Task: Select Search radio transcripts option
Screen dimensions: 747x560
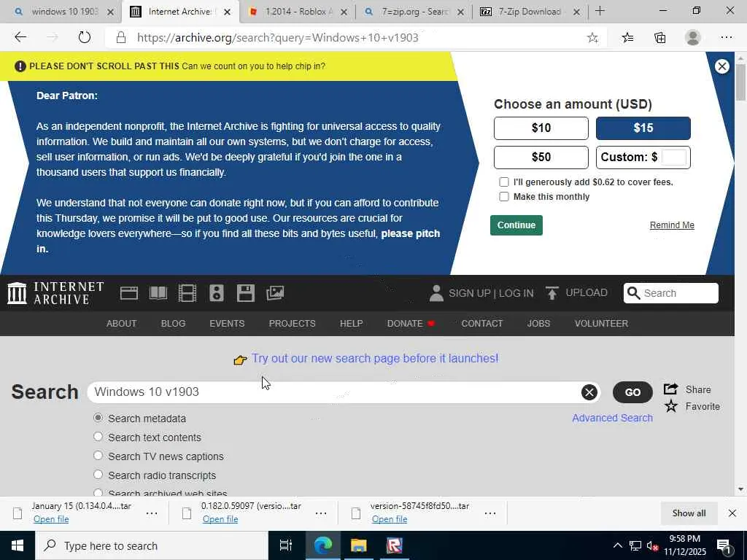Action: pyautogui.click(x=98, y=474)
